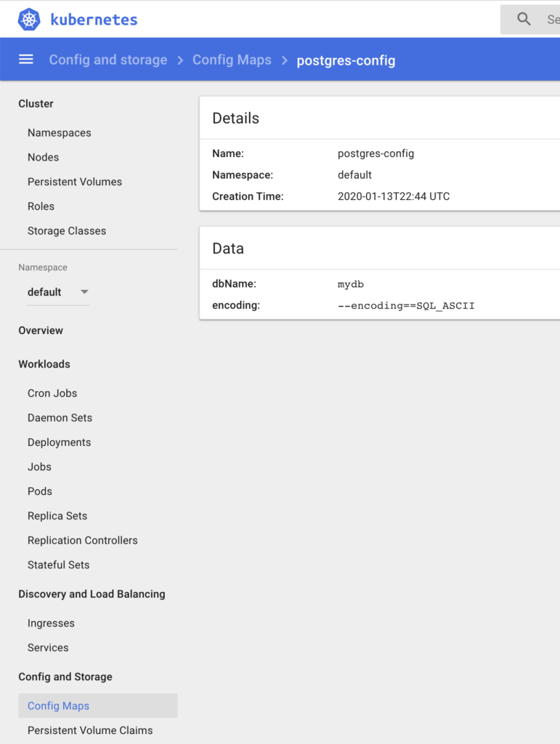The width and height of the screenshot is (560, 744).
Task: Open the Workloads section
Action: 44,364
